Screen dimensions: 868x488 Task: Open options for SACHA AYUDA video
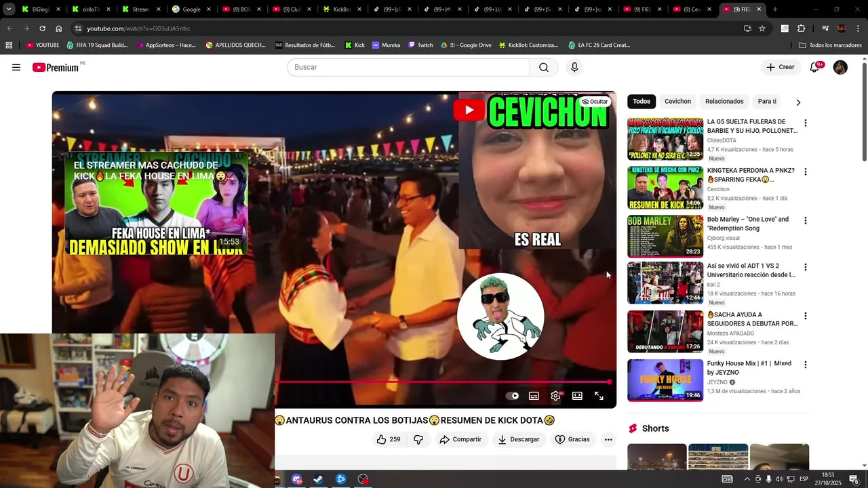805,317
